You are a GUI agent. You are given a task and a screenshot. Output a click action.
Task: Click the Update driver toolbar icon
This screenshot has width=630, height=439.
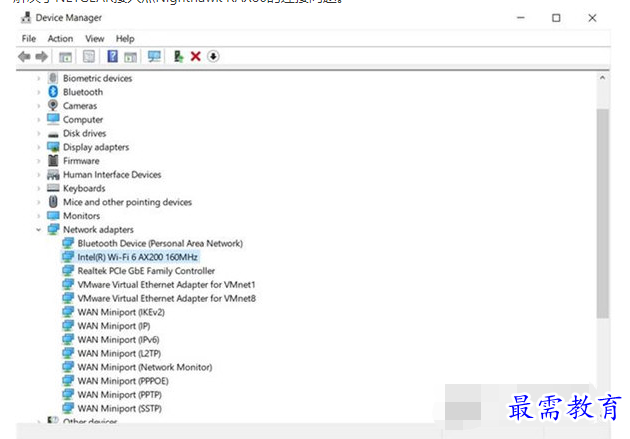(178, 56)
